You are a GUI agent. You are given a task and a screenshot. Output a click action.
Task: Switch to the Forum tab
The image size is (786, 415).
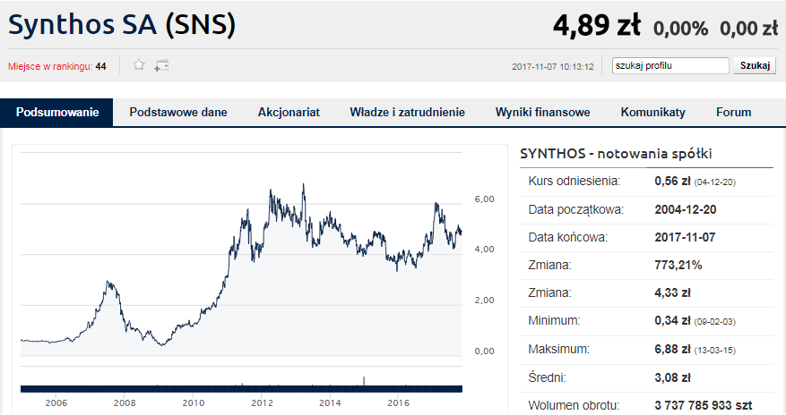[733, 112]
